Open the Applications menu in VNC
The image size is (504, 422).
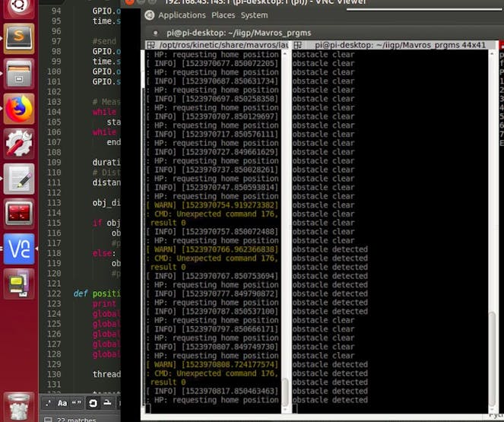(x=182, y=15)
